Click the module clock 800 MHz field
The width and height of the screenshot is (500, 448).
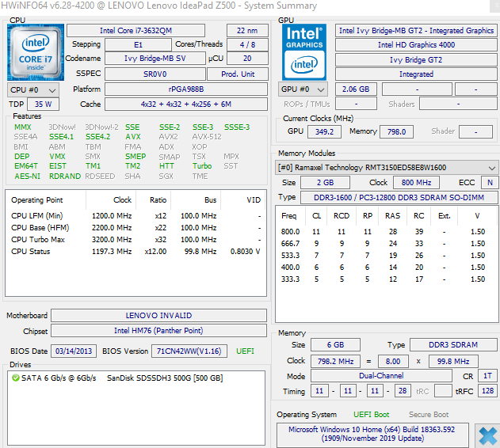(416, 183)
